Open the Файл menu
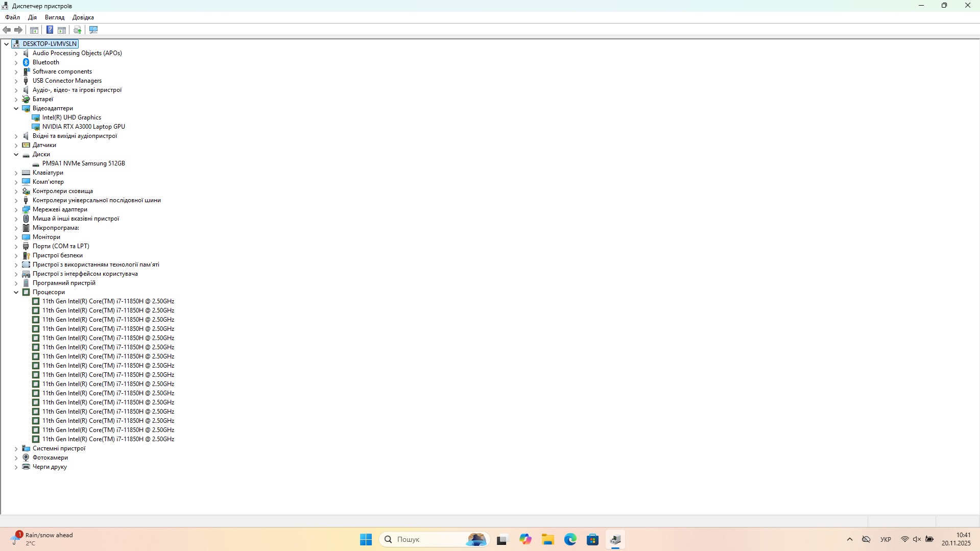 tap(12, 17)
